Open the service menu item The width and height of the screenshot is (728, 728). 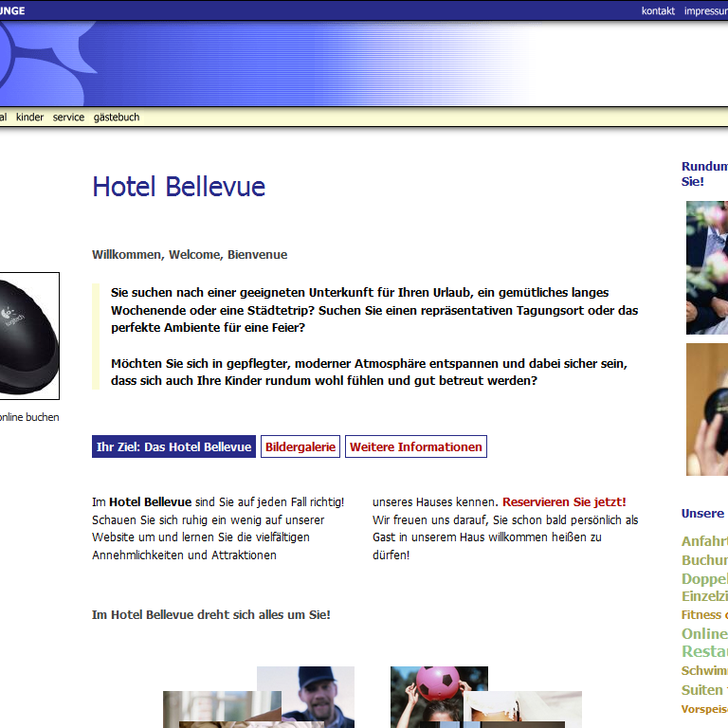[68, 117]
